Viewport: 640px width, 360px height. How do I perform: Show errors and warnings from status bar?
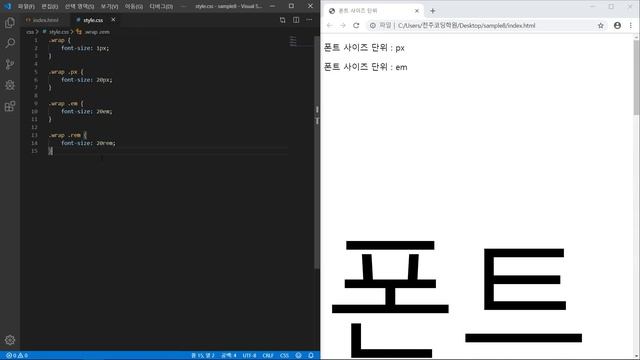[17, 356]
